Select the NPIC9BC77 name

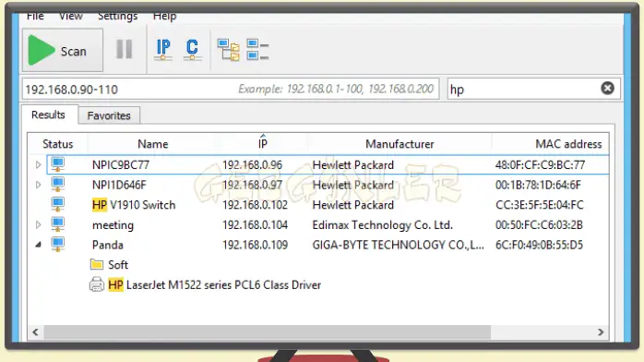(x=121, y=164)
